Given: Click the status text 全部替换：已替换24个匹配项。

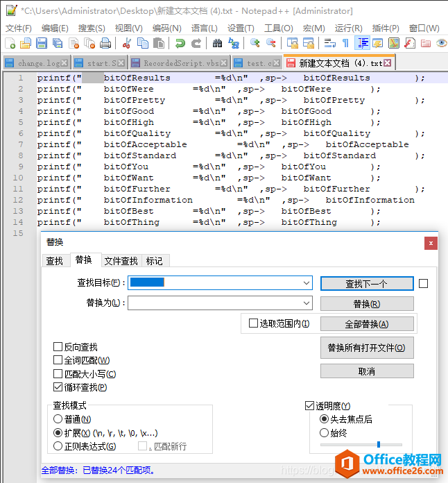Looking at the screenshot, I should click(98, 471).
